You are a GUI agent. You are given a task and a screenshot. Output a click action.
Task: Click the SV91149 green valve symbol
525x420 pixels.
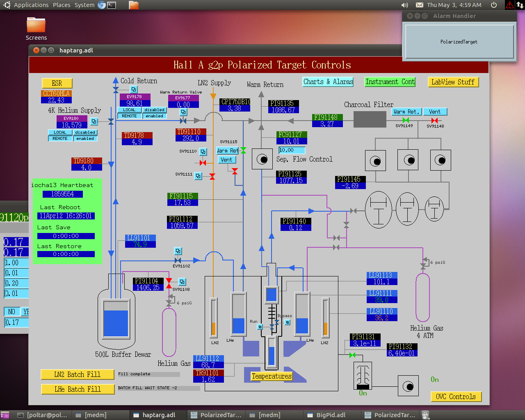coord(406,120)
